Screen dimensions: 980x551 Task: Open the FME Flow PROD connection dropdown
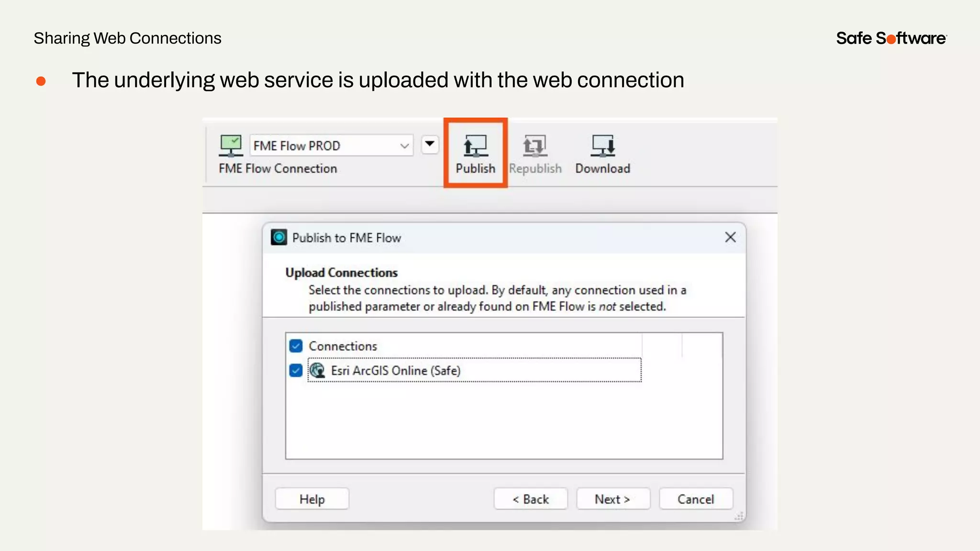coord(331,145)
